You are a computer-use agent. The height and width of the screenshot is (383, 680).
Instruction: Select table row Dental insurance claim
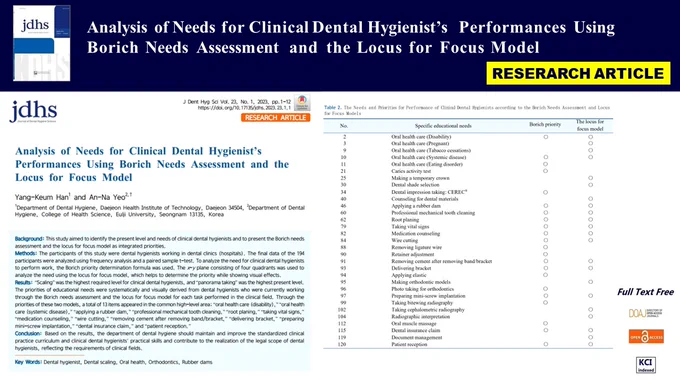click(x=468, y=331)
